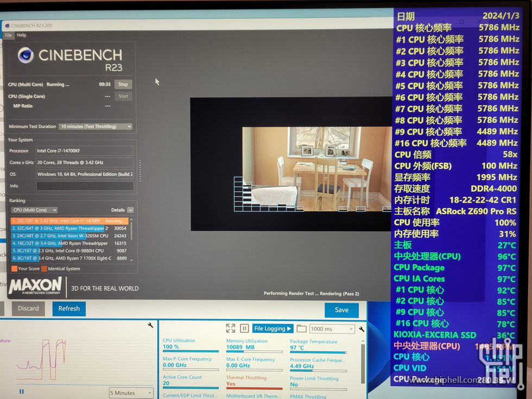Click the Memory Utilization 10089 MB value
532x399 pixels.
click(240, 347)
